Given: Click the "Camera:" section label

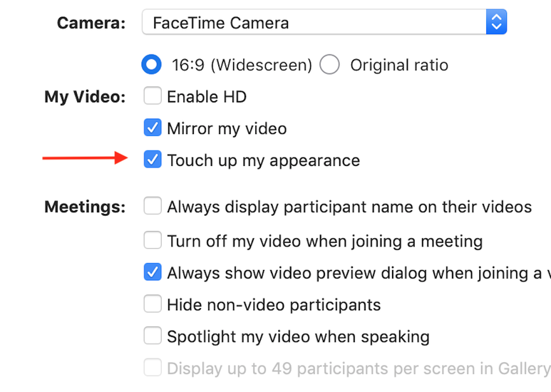Looking at the screenshot, I should coord(91,23).
